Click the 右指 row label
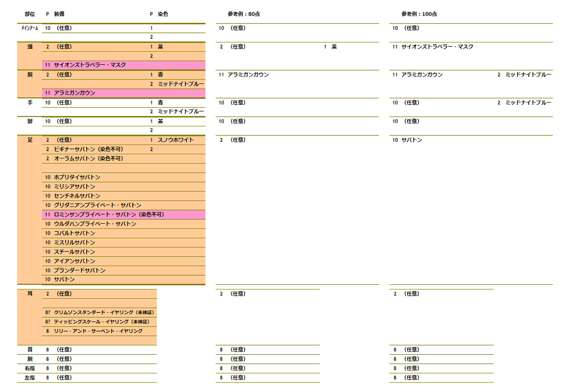 [x=30, y=368]
